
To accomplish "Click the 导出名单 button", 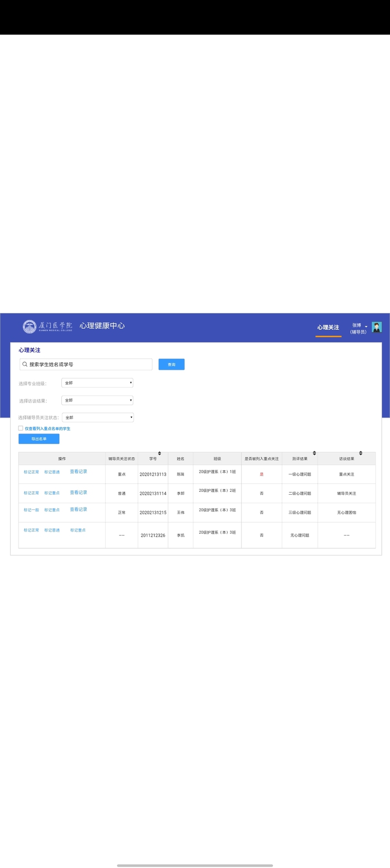I will pos(39,439).
